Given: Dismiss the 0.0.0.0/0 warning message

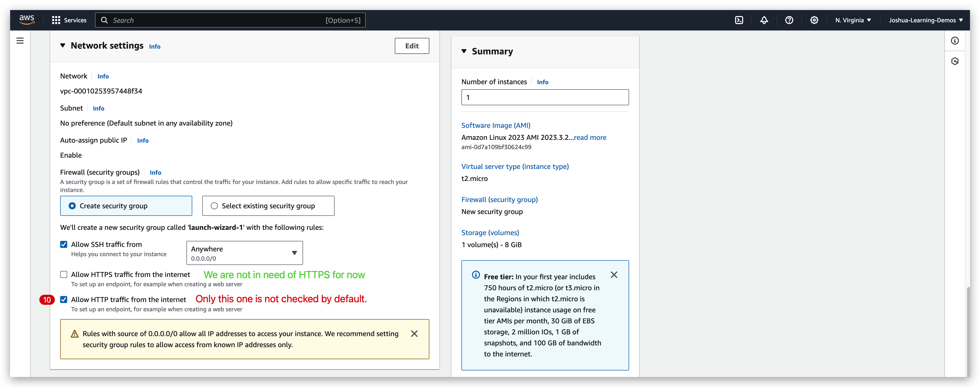Looking at the screenshot, I should click(x=414, y=334).
